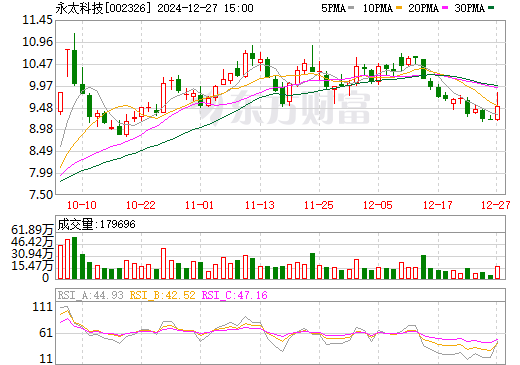
Task: Select the 30PMA legend label
Action: point(469,8)
